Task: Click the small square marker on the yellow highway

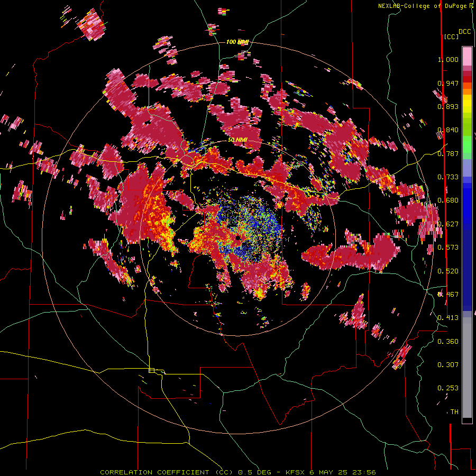Action: click(x=151, y=370)
